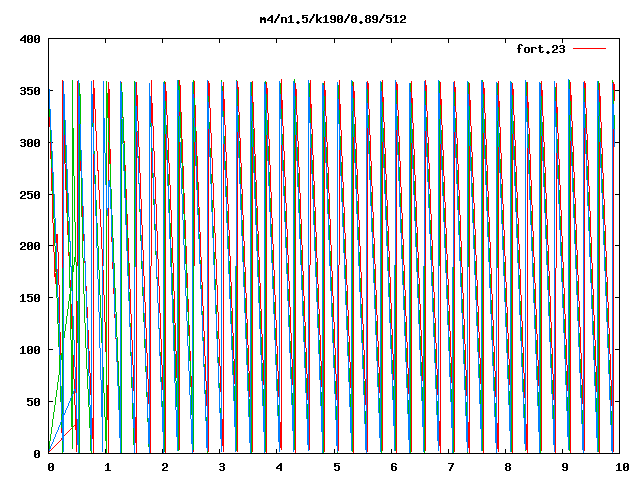Click the y-axis label 400
Image resolution: width=640 pixels, height=480 pixels.
pos(30,39)
